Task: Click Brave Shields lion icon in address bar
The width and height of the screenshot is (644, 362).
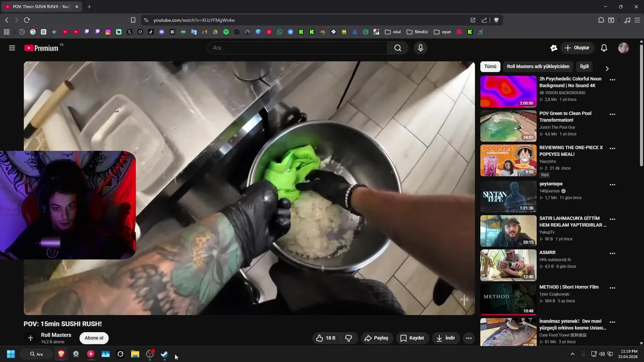Action: pyautogui.click(x=496, y=20)
